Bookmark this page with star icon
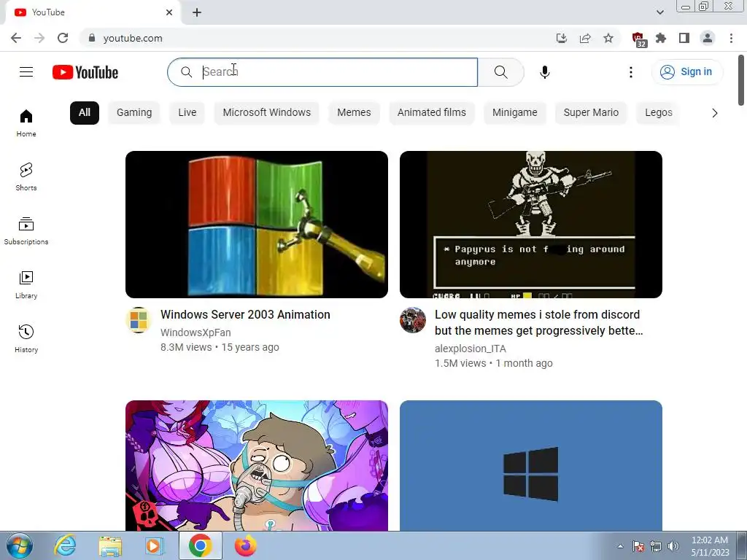 [608, 38]
